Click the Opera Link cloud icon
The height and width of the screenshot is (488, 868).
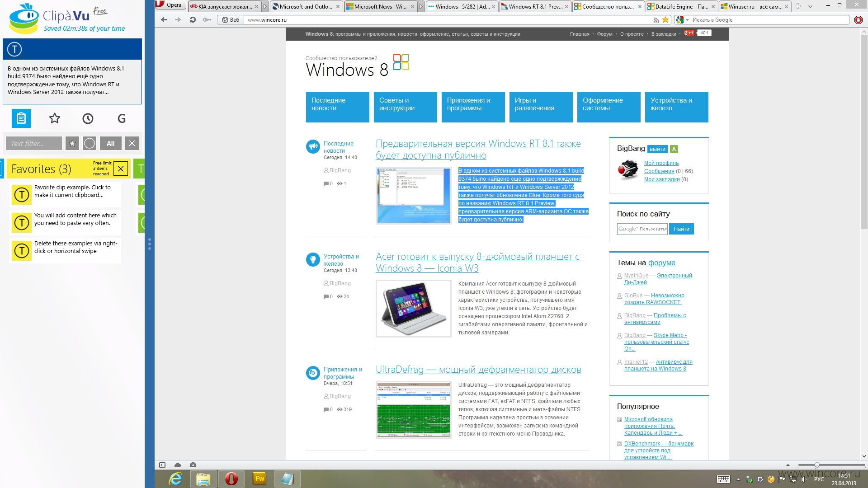178,465
